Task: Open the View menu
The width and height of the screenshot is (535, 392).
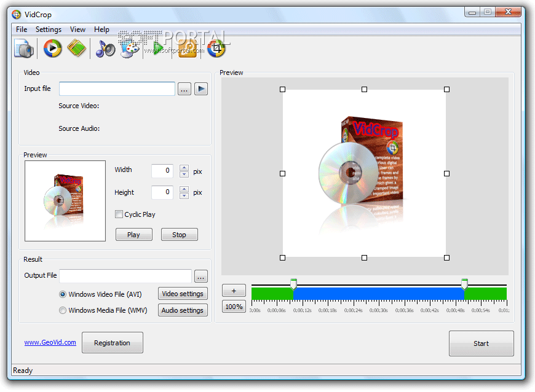Action: (x=78, y=29)
